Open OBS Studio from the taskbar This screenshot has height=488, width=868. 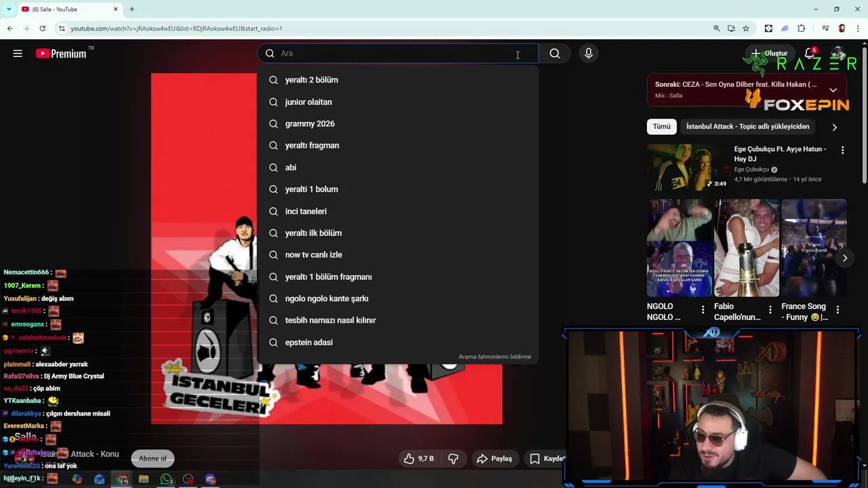click(189, 479)
